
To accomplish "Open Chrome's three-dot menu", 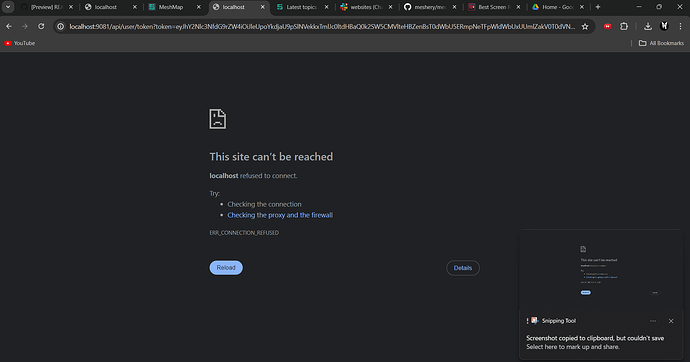I will [680, 26].
